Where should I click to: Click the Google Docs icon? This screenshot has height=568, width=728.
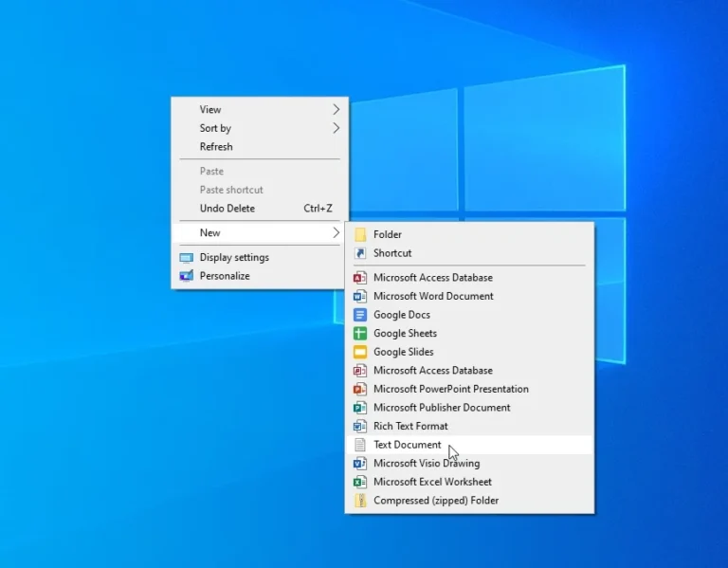click(360, 315)
